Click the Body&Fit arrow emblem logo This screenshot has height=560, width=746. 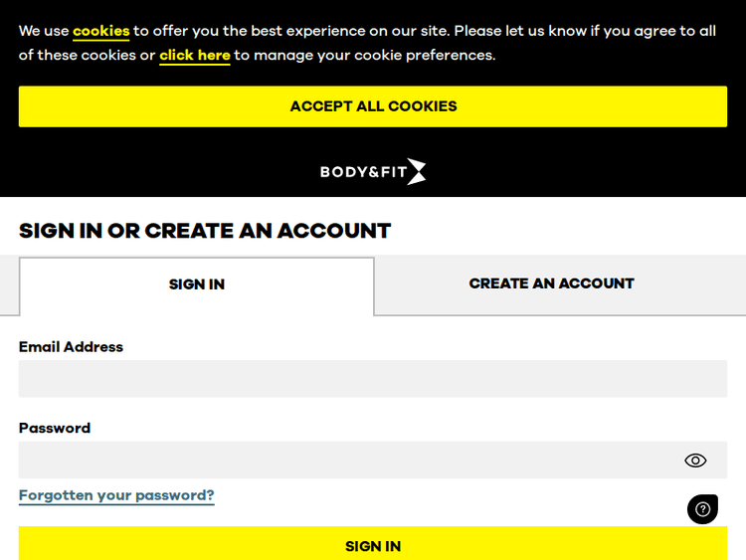coord(416,171)
